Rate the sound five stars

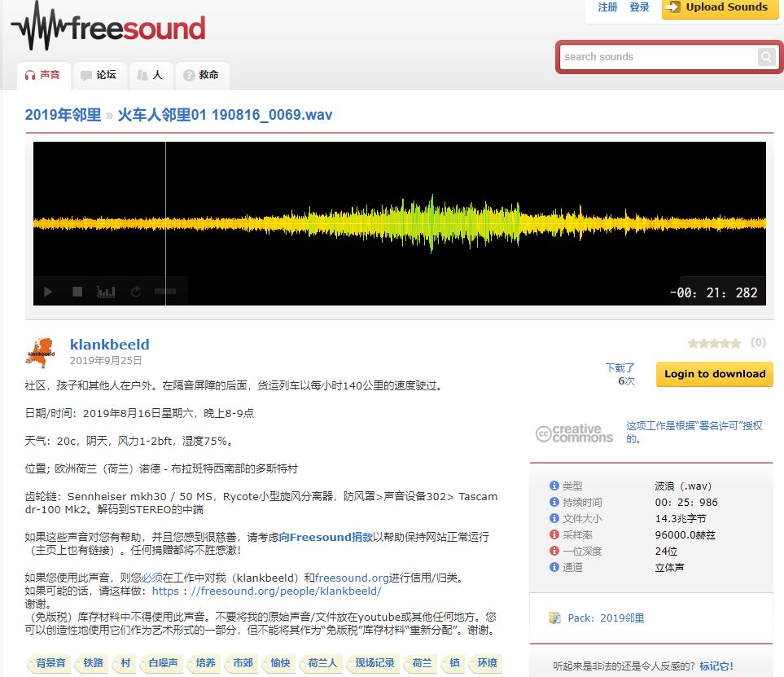pos(738,343)
